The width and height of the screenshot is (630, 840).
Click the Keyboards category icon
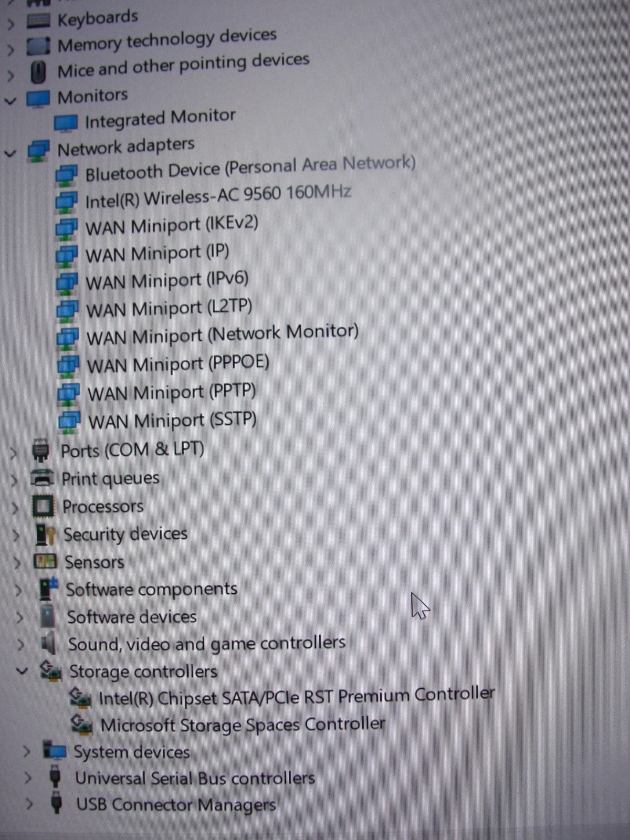38,20
